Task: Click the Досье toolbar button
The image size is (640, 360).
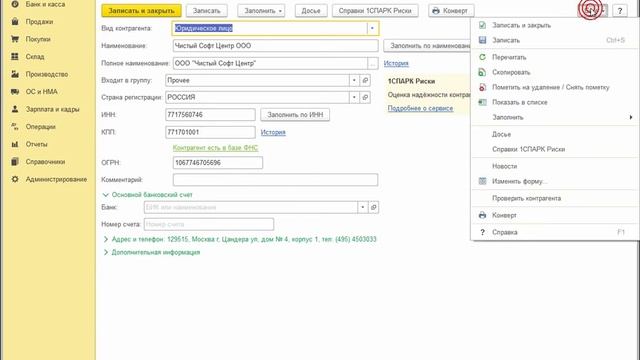Action: click(x=311, y=11)
